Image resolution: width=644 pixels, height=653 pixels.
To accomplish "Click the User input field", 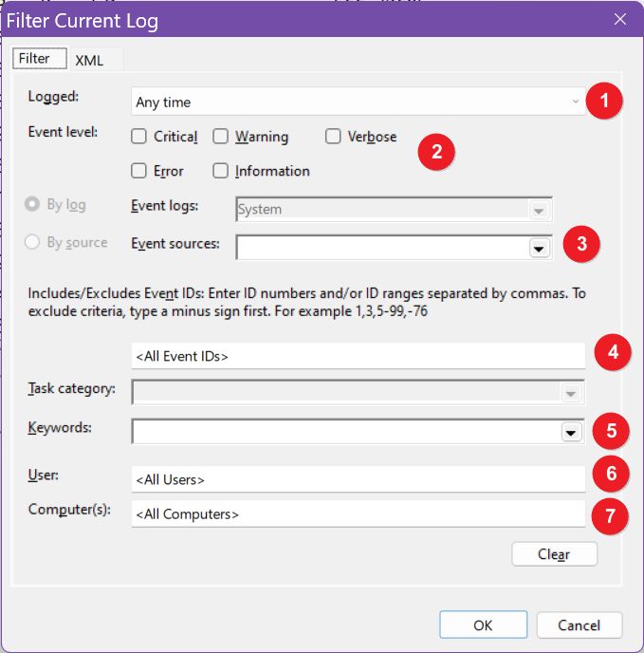I will pos(358,479).
